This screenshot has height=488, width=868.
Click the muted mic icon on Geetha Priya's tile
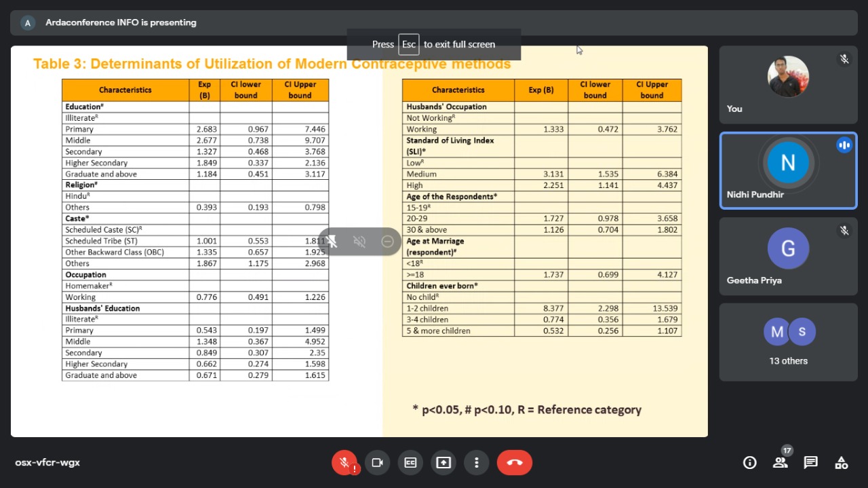(x=844, y=231)
